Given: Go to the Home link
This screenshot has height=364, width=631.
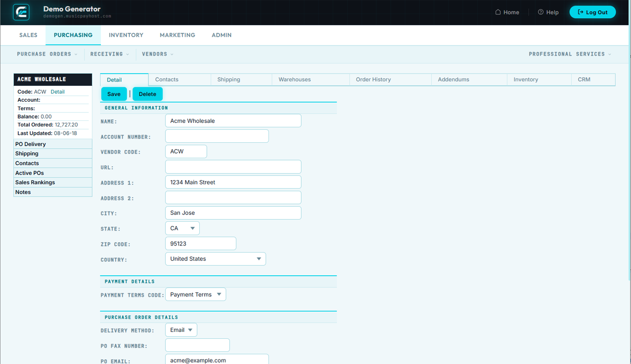Looking at the screenshot, I should coord(507,12).
